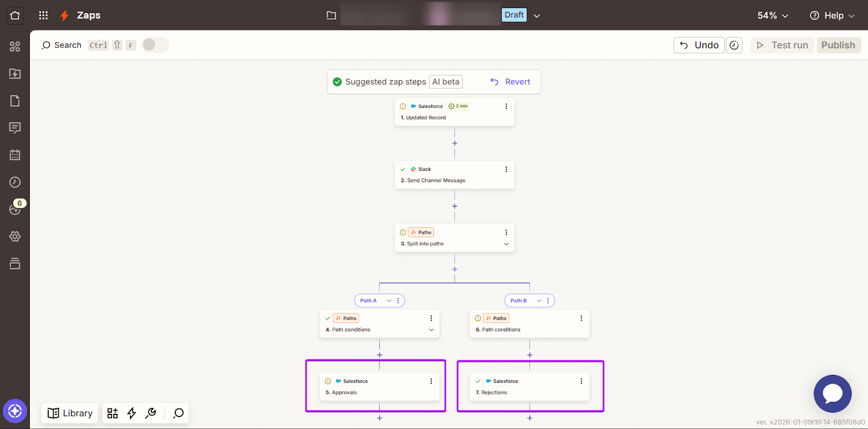Click the AI beta badge
The width and height of the screenshot is (868, 429).
446,82
